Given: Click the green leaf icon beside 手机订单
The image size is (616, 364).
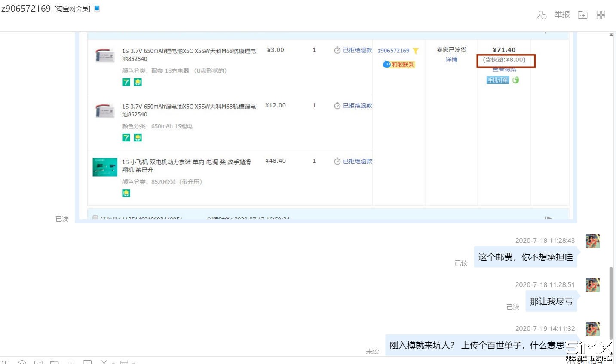Looking at the screenshot, I should (515, 80).
